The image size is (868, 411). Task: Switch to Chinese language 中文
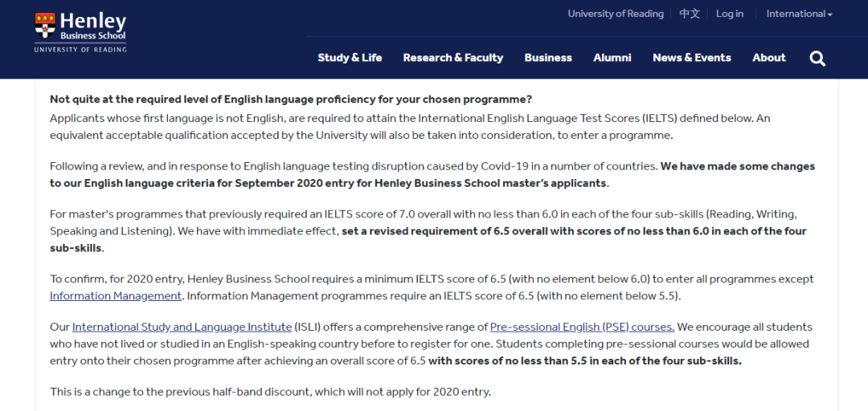(690, 14)
